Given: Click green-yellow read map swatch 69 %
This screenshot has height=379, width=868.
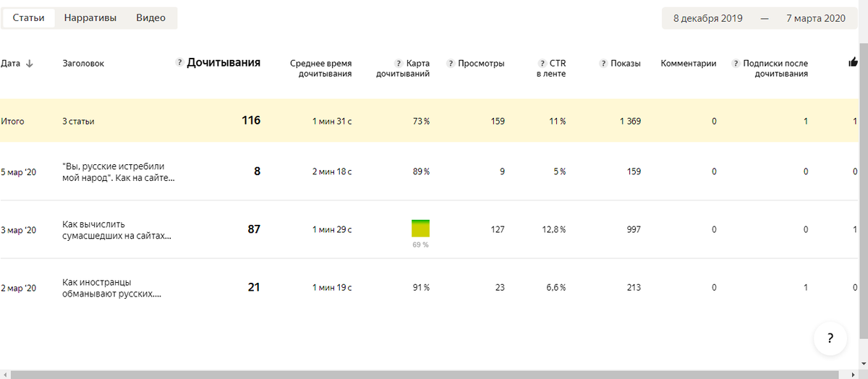Looking at the screenshot, I should pyautogui.click(x=420, y=229).
